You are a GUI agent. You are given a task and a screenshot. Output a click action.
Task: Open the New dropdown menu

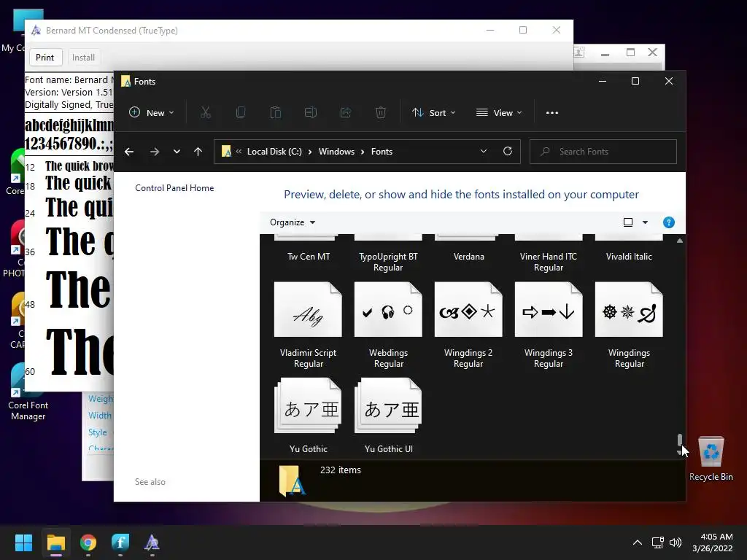pyautogui.click(x=152, y=113)
